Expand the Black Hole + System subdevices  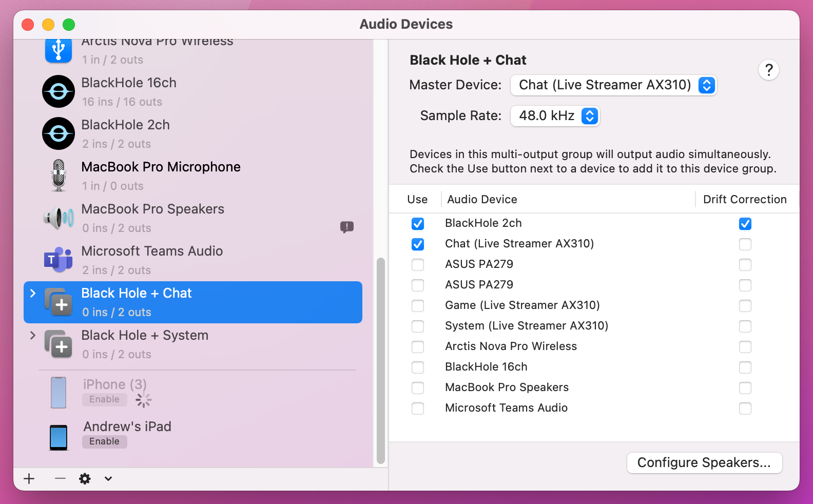point(33,335)
